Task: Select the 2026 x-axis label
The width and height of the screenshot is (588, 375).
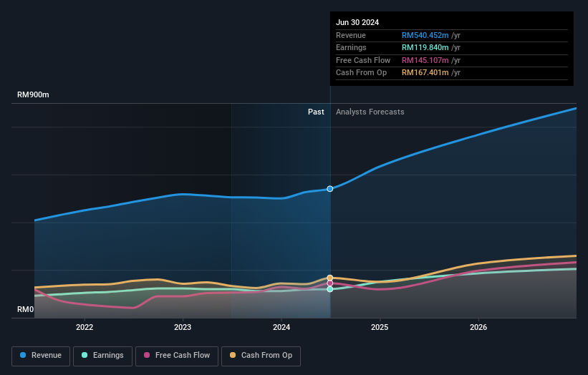Action: point(478,327)
